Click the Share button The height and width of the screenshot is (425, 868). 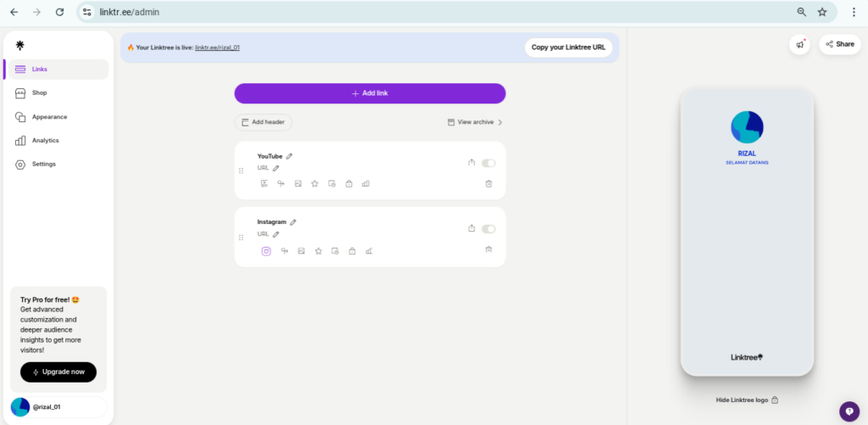(x=840, y=44)
